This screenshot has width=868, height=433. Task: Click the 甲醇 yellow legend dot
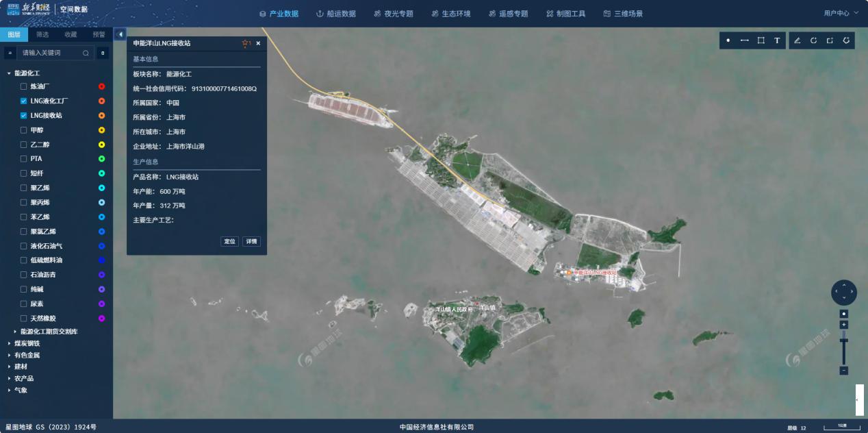pyautogui.click(x=101, y=130)
